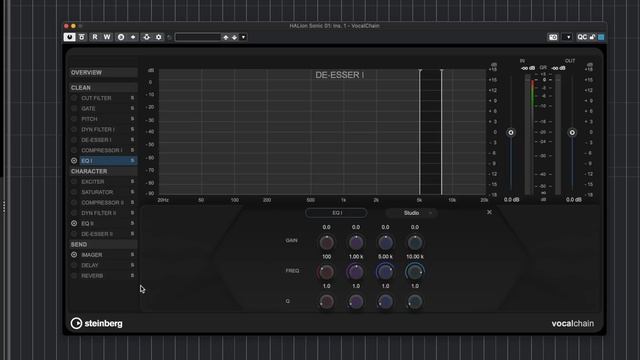Click the first band GAIN knob (red)
640x360 pixels.
point(327,243)
